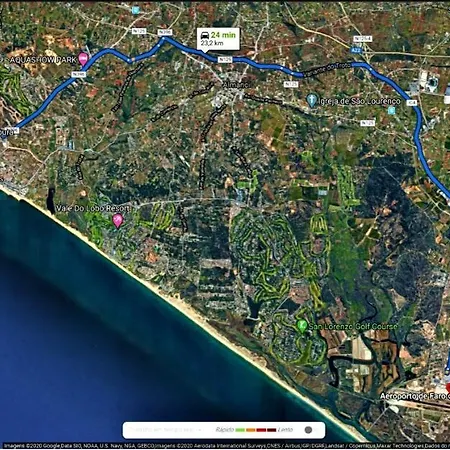450x450 pixels.
Task: Click the blue marker icon near Igreja label's right end
Action: point(392,110)
